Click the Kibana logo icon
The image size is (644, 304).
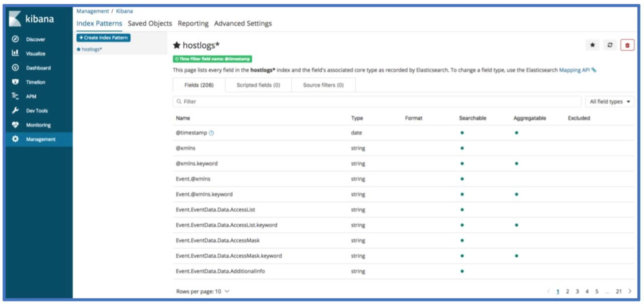click(x=15, y=19)
